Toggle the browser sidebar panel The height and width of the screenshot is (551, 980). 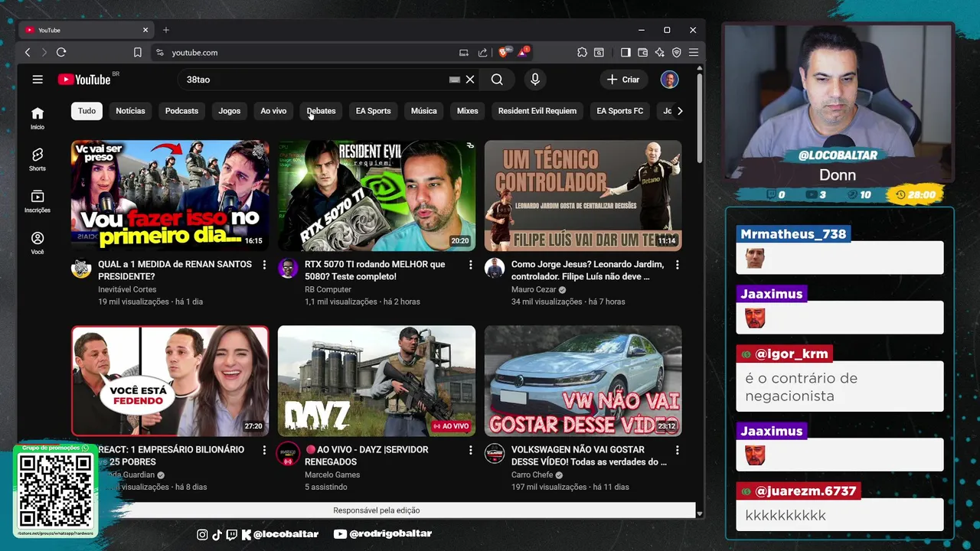point(626,52)
